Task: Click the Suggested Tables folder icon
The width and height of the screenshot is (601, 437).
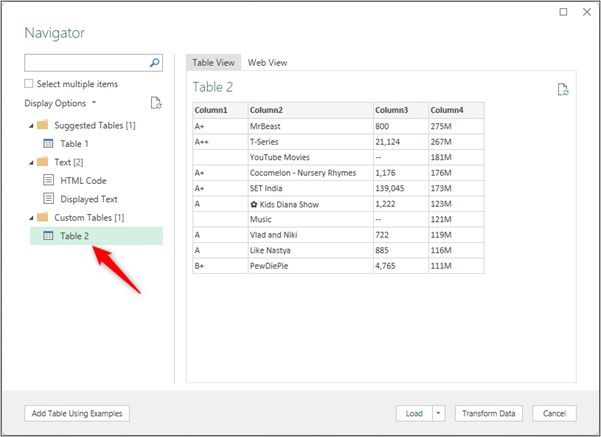Action: (42, 126)
